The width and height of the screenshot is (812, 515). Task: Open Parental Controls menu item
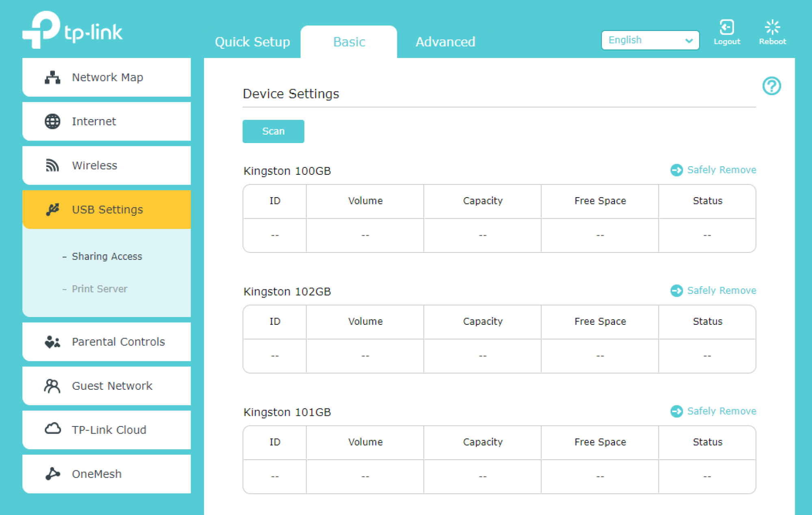point(106,342)
